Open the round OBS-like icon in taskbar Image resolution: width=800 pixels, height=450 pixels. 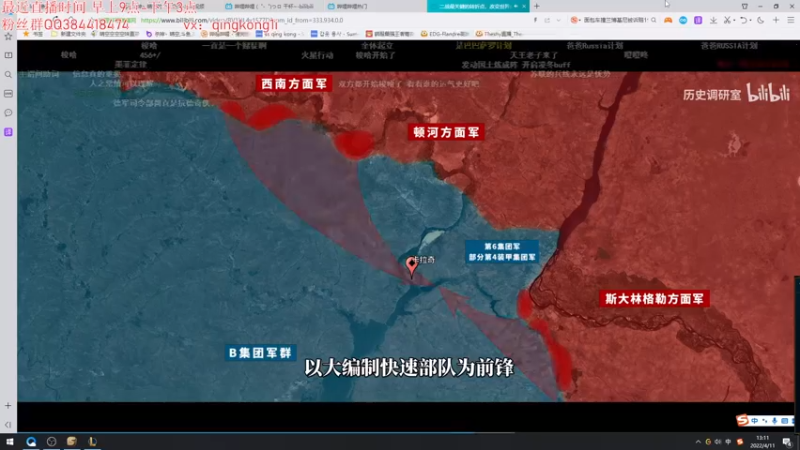tap(51, 441)
